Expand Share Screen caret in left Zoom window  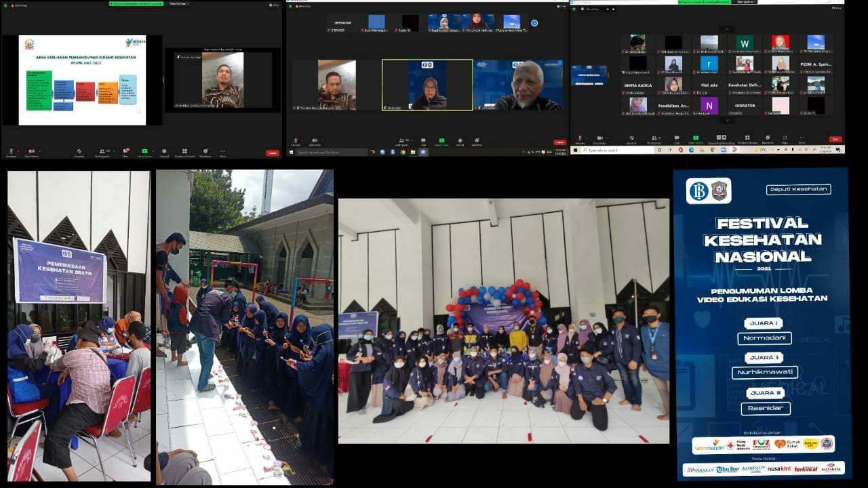coord(153,150)
